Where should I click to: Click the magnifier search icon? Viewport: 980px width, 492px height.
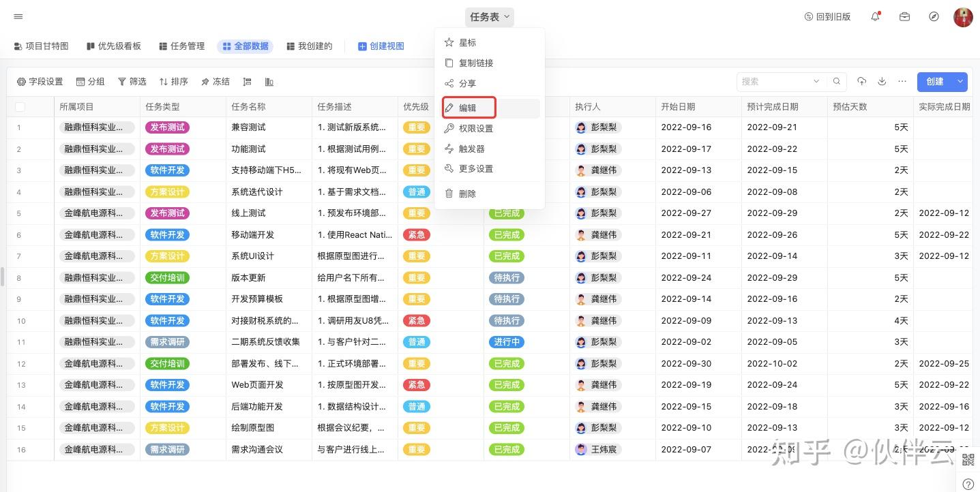coord(837,82)
